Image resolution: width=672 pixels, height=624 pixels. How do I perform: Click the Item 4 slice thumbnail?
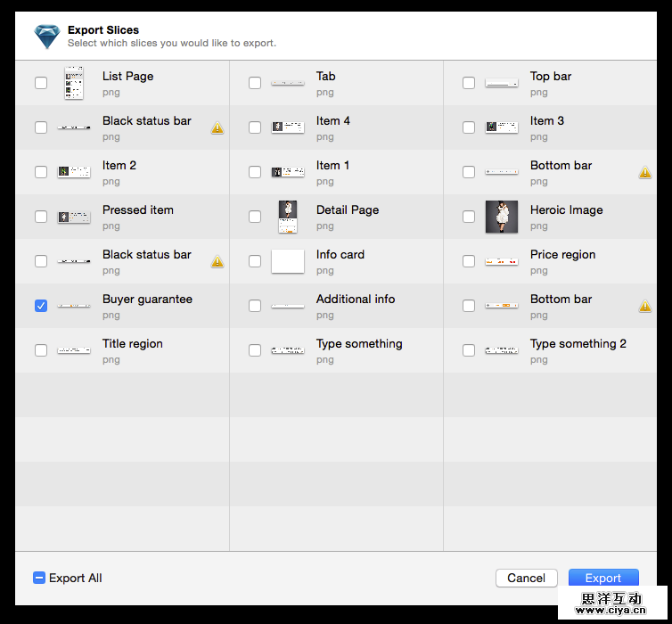(x=287, y=127)
